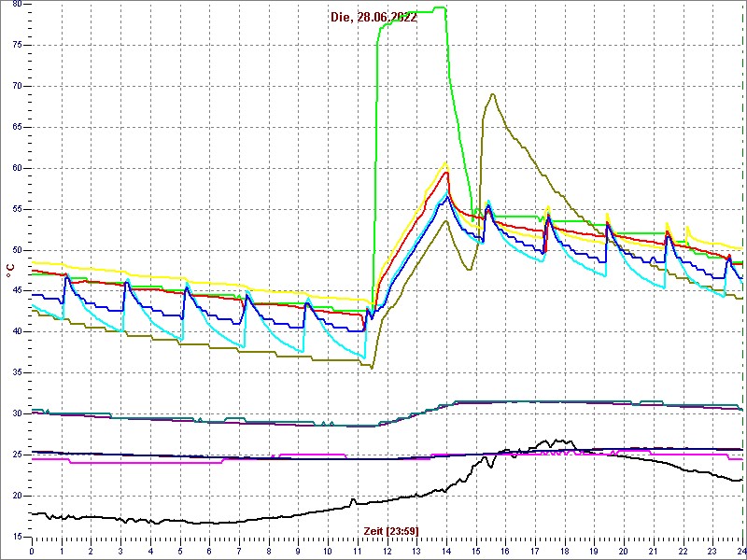Viewport: 747px width, 560px height.
Task: Click hour 6 on the time axis
Action: coord(209,551)
